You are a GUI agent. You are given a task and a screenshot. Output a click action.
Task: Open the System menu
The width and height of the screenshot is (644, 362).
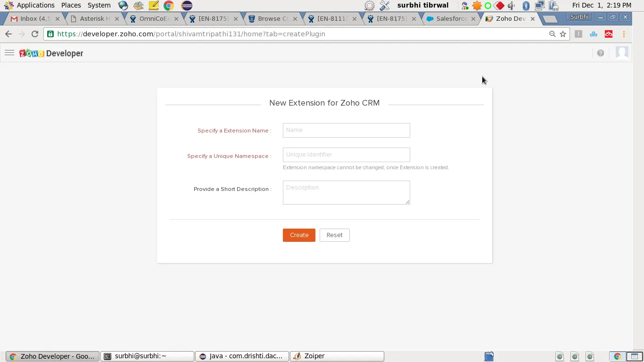pos(99,5)
